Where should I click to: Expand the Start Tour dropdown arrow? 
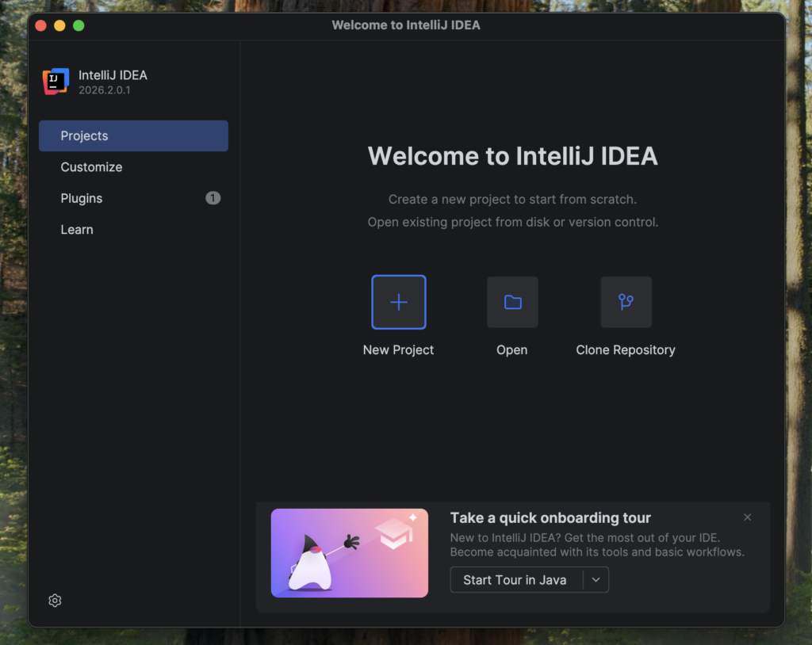[596, 580]
